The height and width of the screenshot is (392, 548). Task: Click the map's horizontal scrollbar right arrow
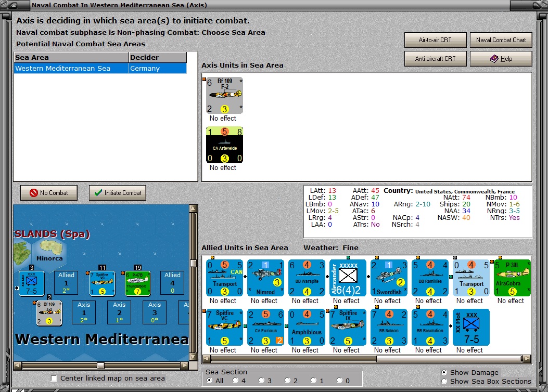(184, 365)
